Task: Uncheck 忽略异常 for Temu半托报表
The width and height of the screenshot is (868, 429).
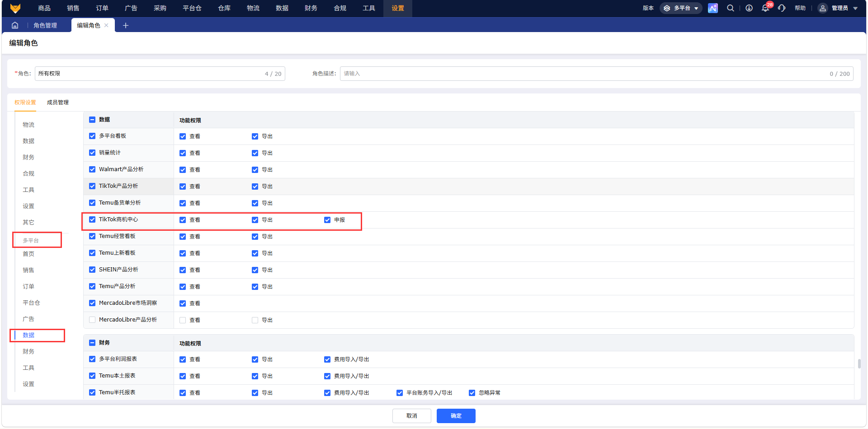Action: click(x=472, y=393)
